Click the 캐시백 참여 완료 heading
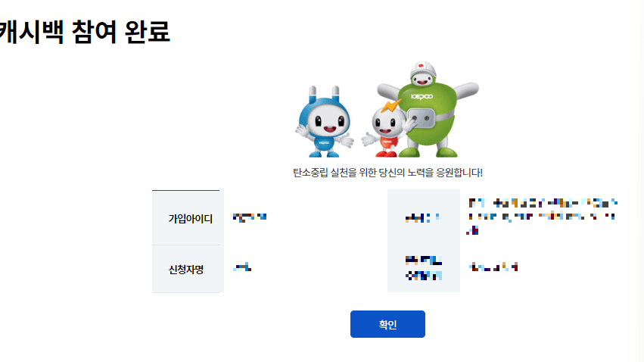This screenshot has width=644, height=362. (85, 32)
